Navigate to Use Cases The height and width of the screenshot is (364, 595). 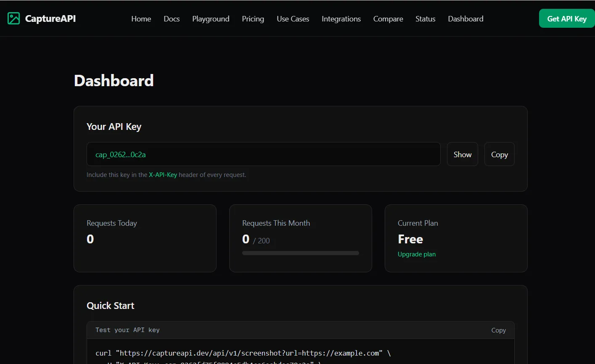(x=293, y=19)
